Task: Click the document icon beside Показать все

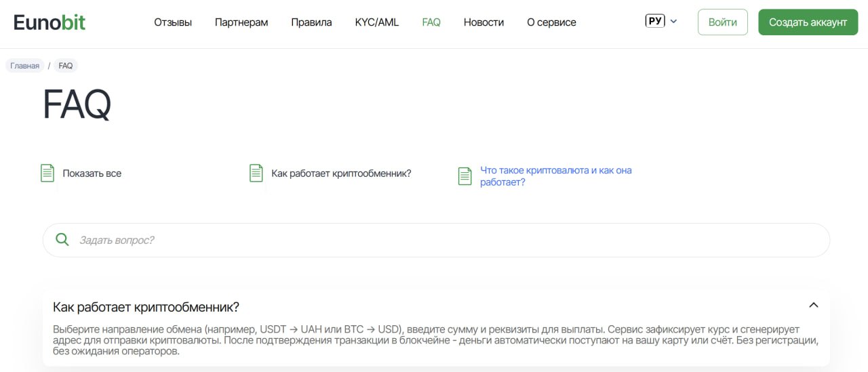Action: (x=47, y=173)
